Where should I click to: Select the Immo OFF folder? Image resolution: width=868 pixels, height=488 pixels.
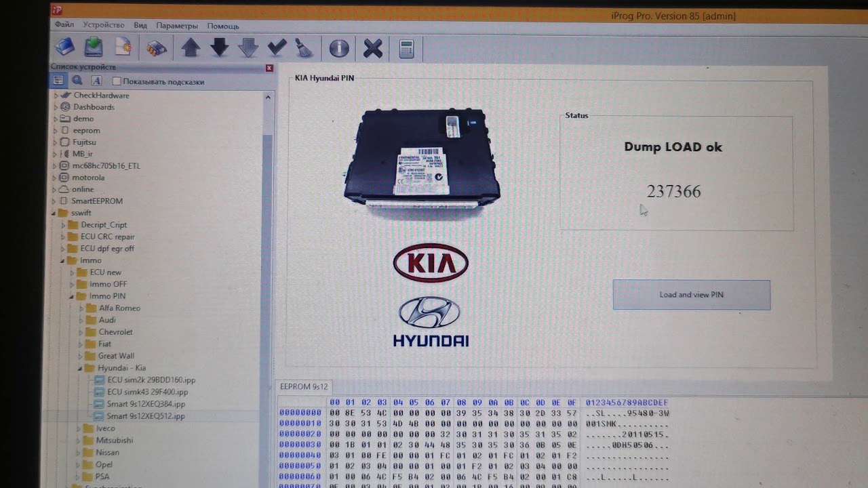click(108, 284)
